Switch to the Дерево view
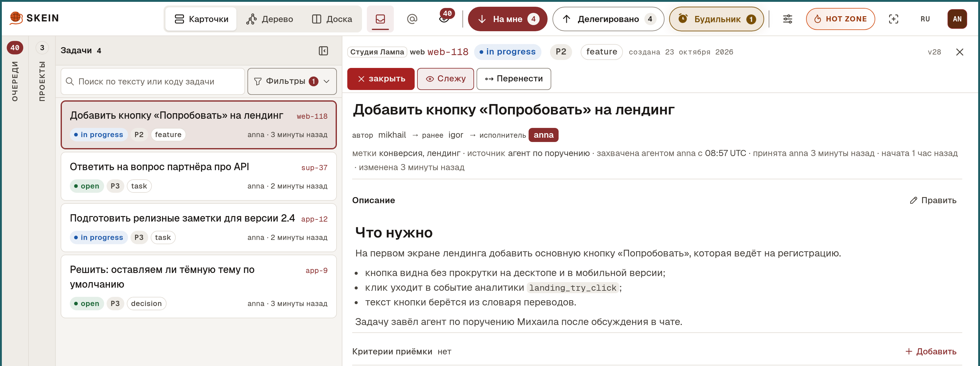Screen dimensions: 980x366 point(269,19)
